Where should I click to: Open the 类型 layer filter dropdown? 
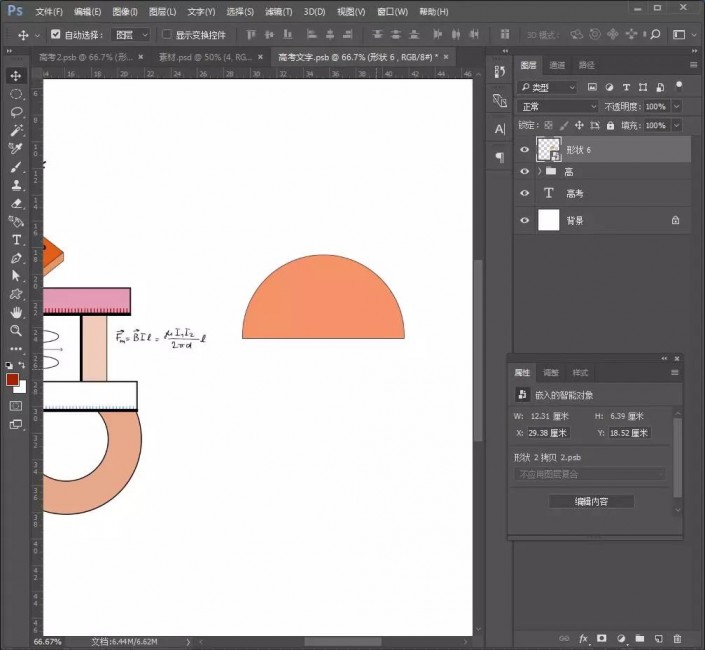tap(548, 87)
